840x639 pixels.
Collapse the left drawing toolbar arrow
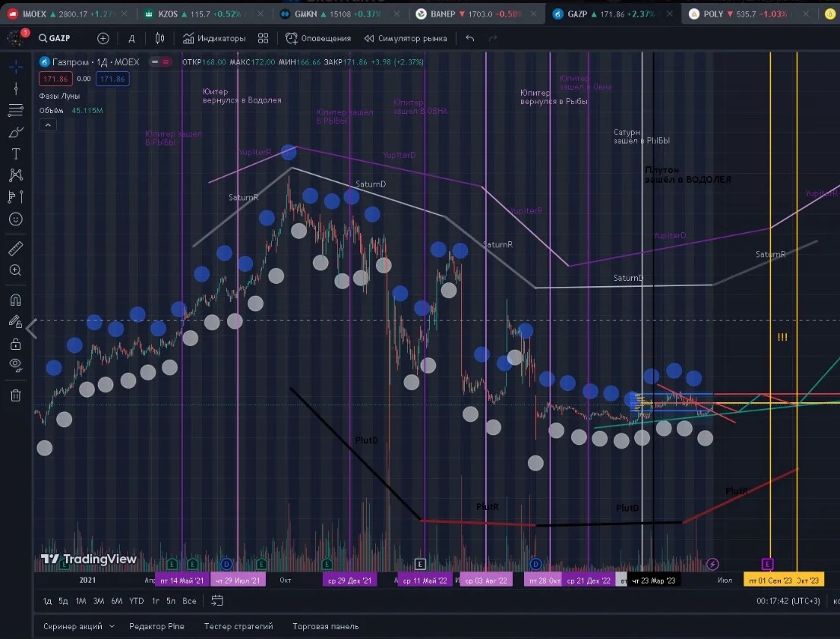(x=32, y=329)
